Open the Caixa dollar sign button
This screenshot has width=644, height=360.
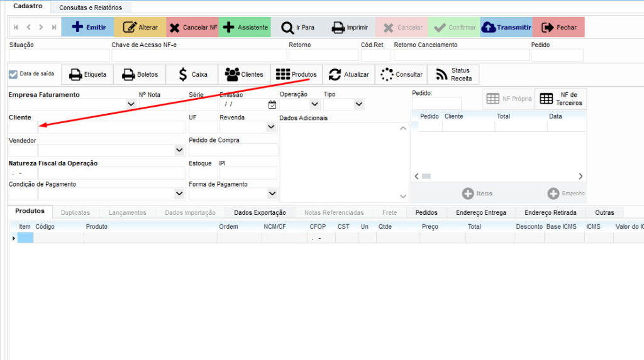[x=191, y=74]
